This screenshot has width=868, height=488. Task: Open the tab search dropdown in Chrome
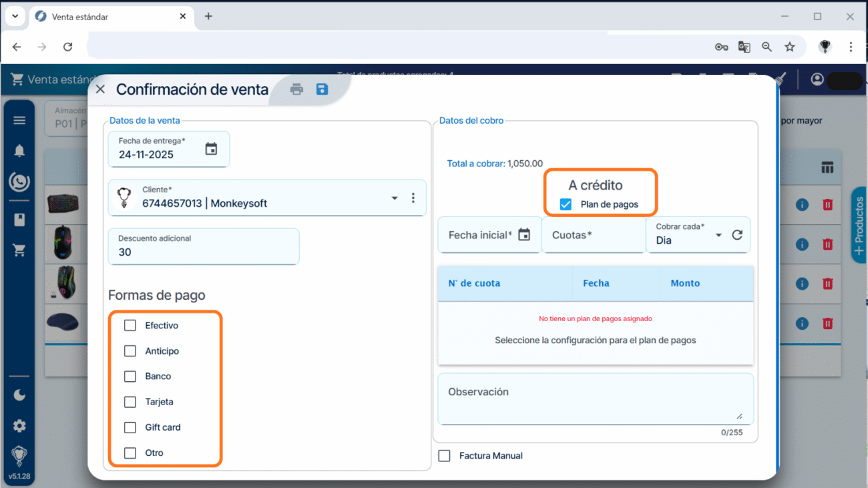coord(15,16)
